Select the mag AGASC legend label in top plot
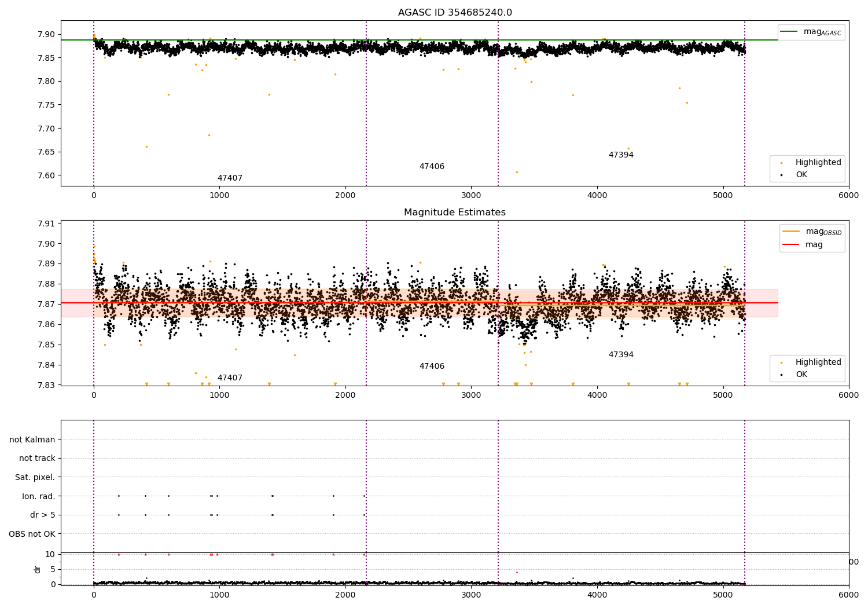The width and height of the screenshot is (868, 608). coord(822,32)
